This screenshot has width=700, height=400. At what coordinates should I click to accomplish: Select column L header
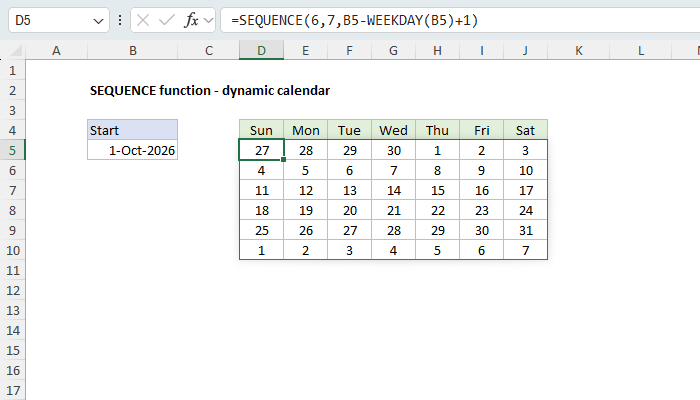click(641, 50)
